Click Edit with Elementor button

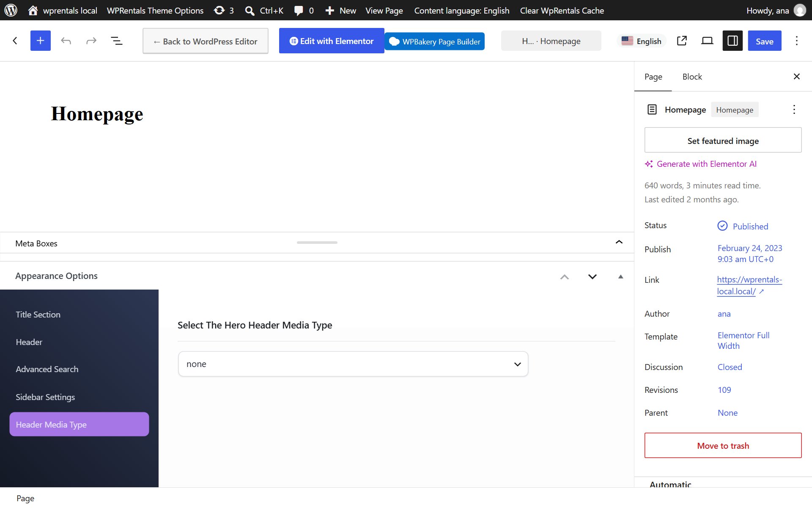pos(332,41)
